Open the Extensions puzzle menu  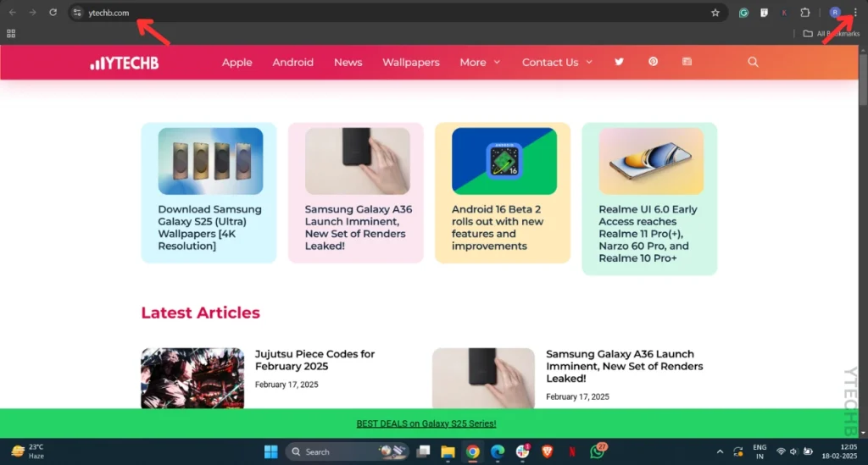coord(805,13)
